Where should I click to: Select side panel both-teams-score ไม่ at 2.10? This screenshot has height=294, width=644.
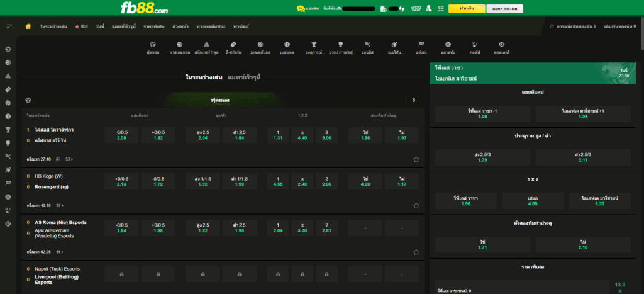click(x=583, y=244)
